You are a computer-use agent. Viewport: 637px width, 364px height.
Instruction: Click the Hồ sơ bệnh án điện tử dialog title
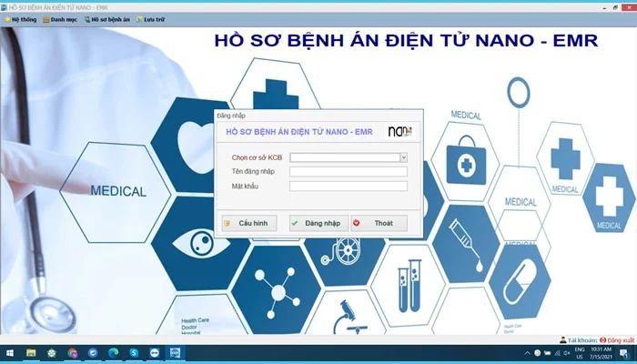click(x=299, y=132)
